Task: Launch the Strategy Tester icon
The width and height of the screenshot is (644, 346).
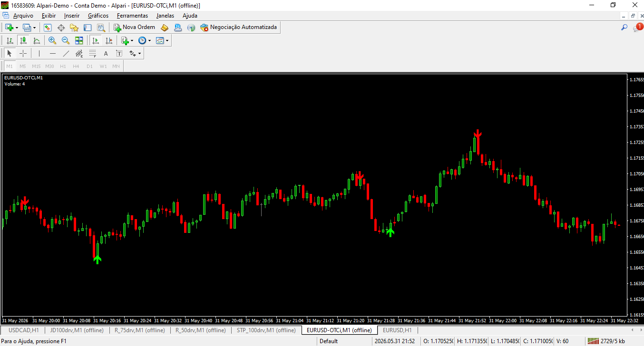Action: click(x=101, y=28)
